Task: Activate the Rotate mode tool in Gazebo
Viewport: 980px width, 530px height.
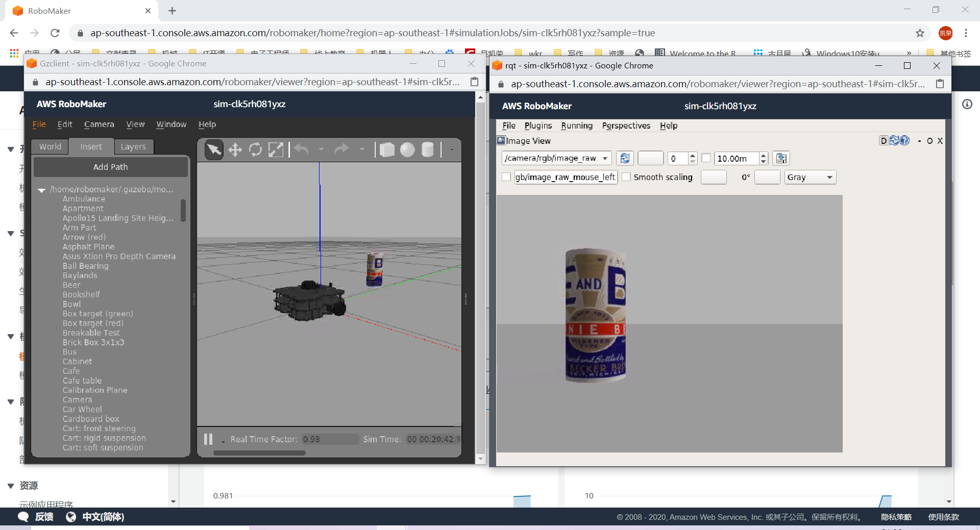Action: tap(255, 150)
